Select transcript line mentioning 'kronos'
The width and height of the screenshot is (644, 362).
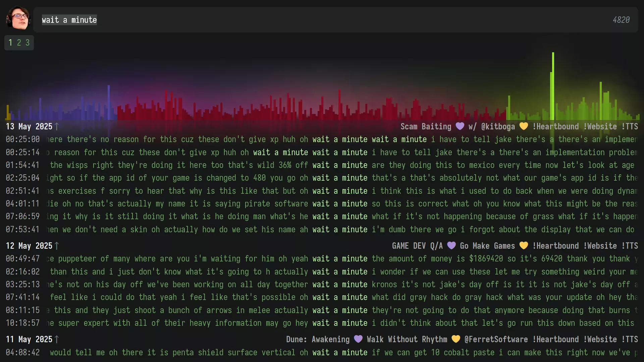[342, 284]
